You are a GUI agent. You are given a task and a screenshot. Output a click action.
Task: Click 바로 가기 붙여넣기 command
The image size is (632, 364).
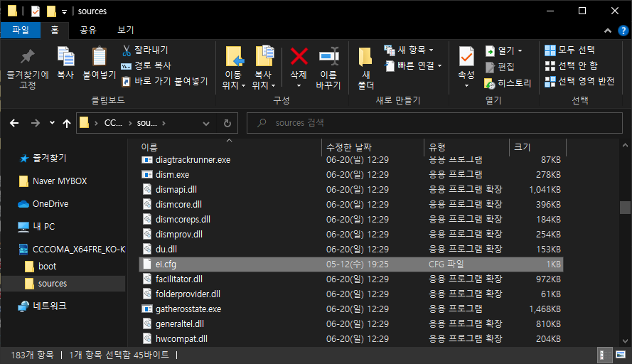coord(164,82)
